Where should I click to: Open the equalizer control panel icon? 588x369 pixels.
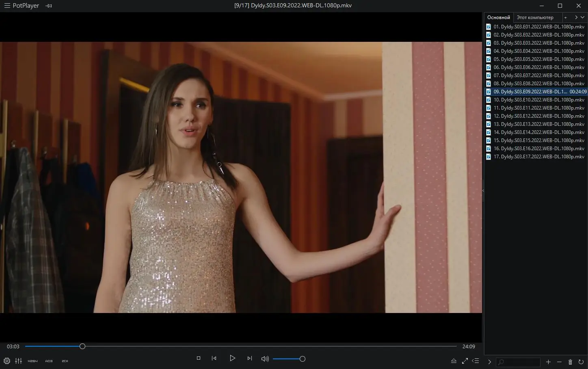click(19, 360)
